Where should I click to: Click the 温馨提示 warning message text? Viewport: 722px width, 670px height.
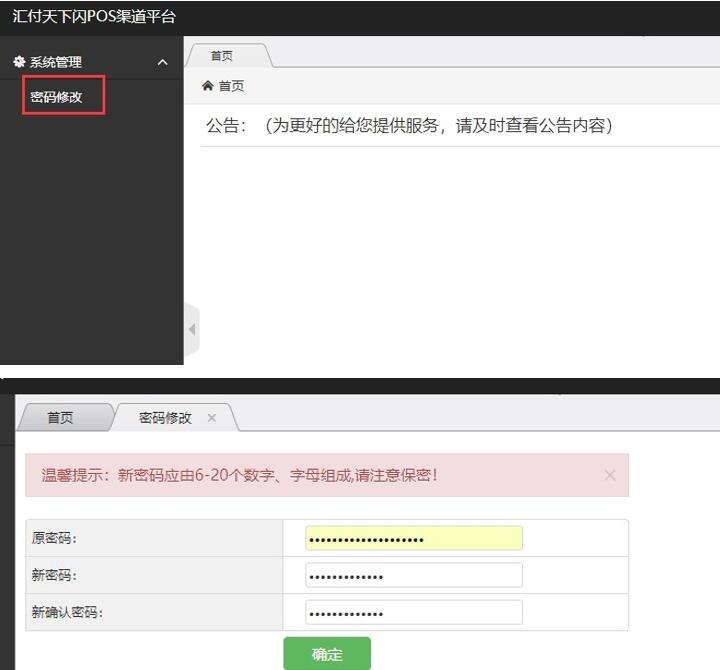tap(239, 475)
